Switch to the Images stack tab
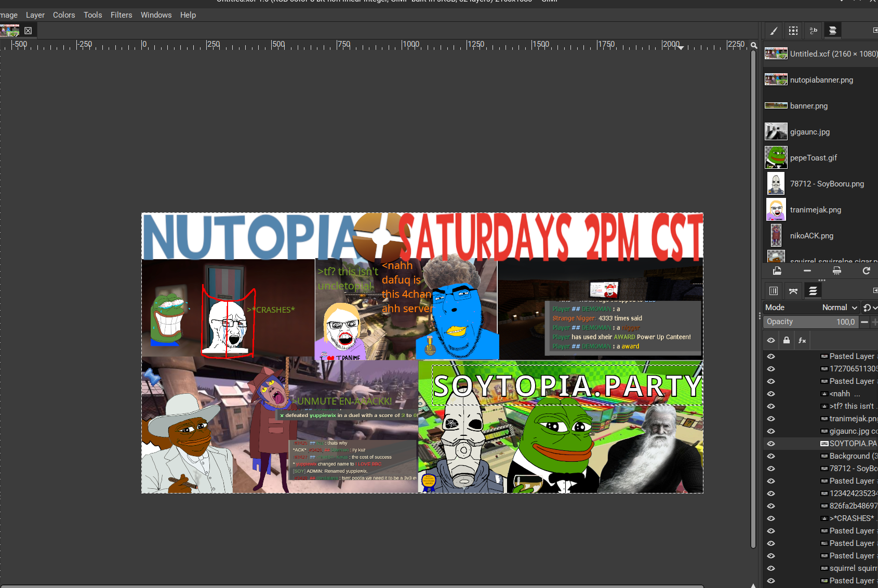878x588 pixels. 833,31
